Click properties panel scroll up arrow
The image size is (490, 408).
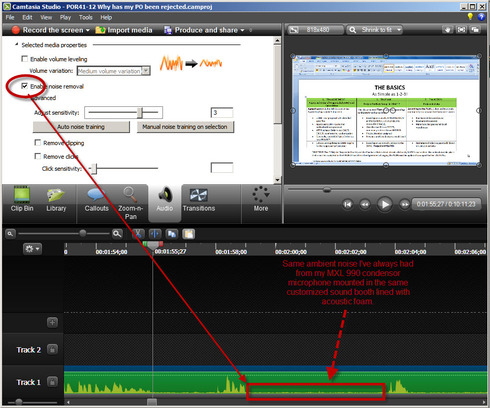coord(277,41)
